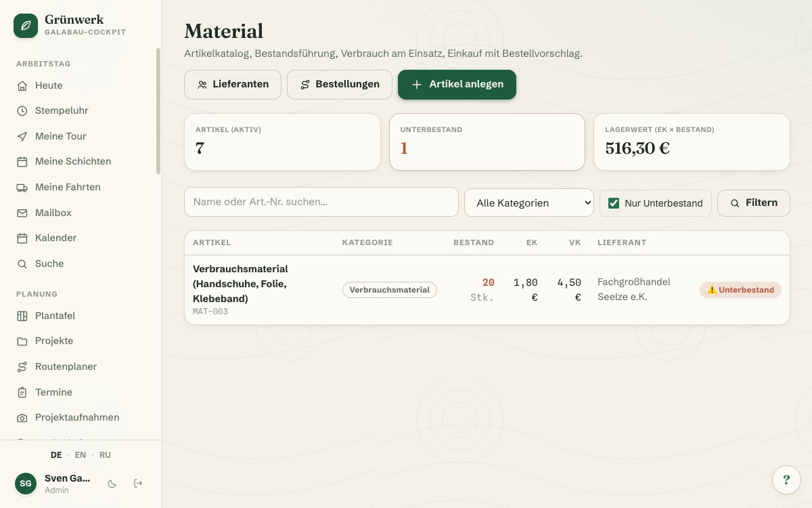Click the folder icon beside Projekte
Screen dimensions: 812x508
tap(22, 341)
